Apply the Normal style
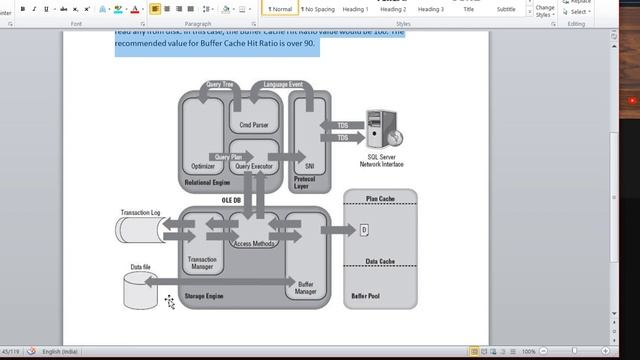The width and height of the screenshot is (640, 360). 280,8
